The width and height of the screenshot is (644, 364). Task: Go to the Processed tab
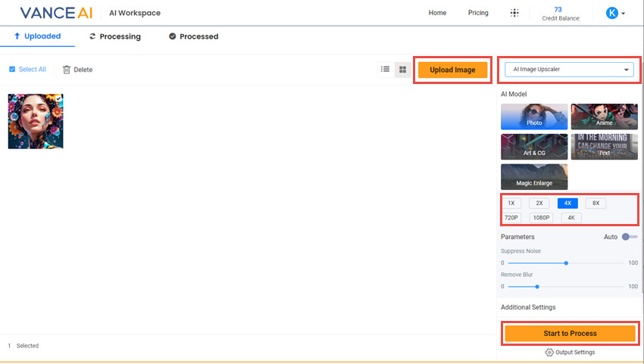click(x=193, y=36)
